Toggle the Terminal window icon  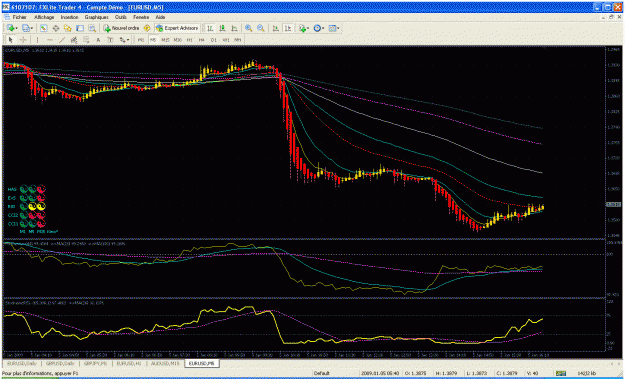click(x=80, y=28)
